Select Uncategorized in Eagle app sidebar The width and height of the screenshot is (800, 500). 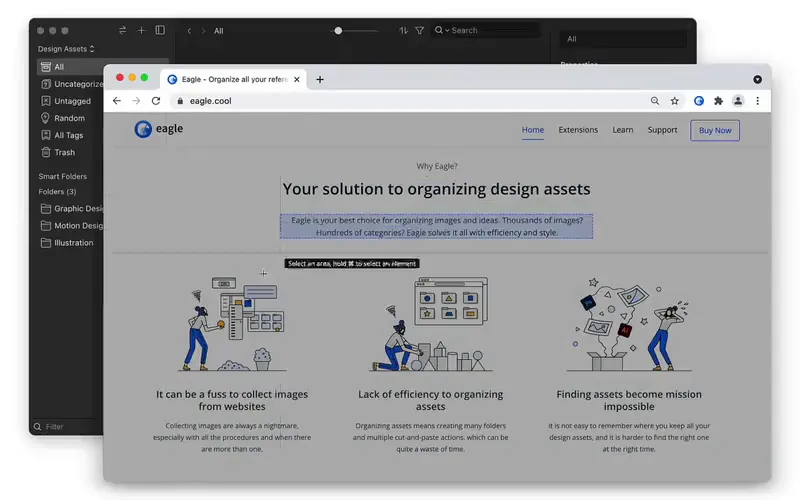pos(70,84)
